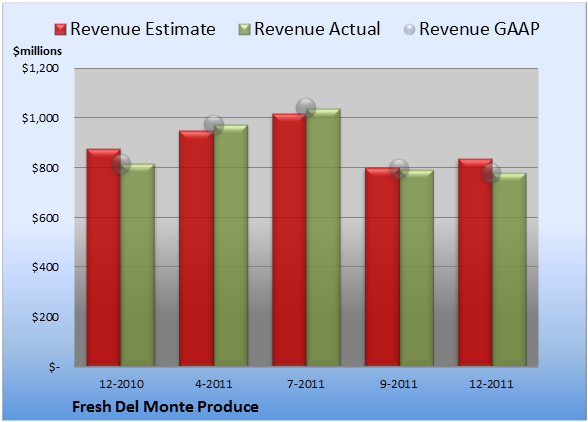Select the green actual bar for 12-2011
This screenshot has height=422, width=588.
click(509, 269)
